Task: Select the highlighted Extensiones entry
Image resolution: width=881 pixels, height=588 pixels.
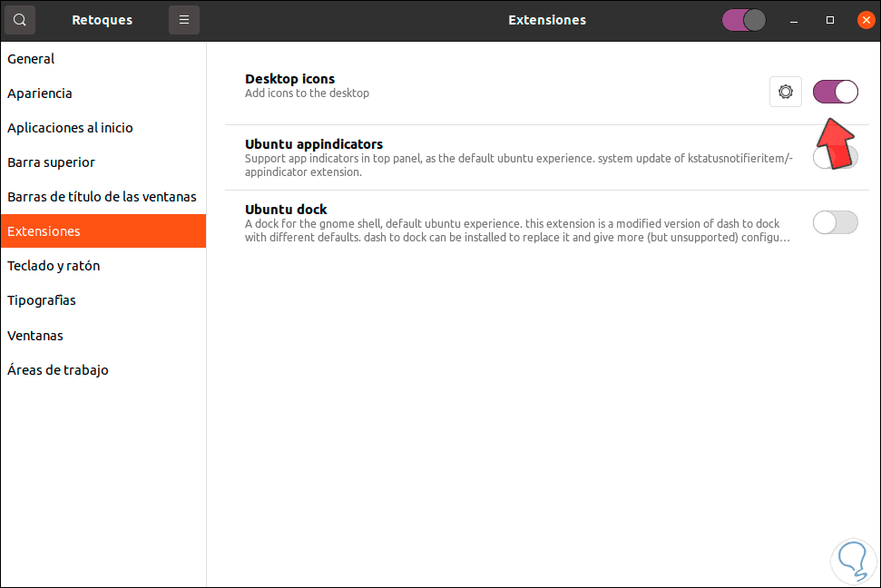Action: tap(44, 230)
